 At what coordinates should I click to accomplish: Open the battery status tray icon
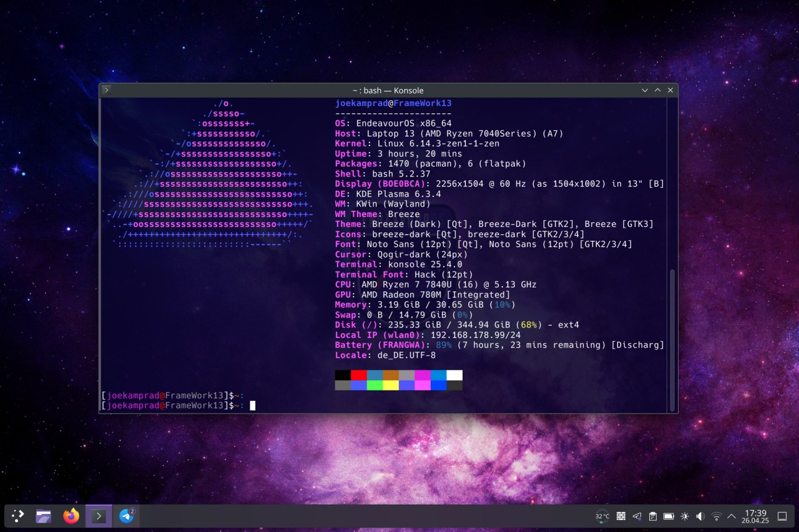(x=669, y=516)
